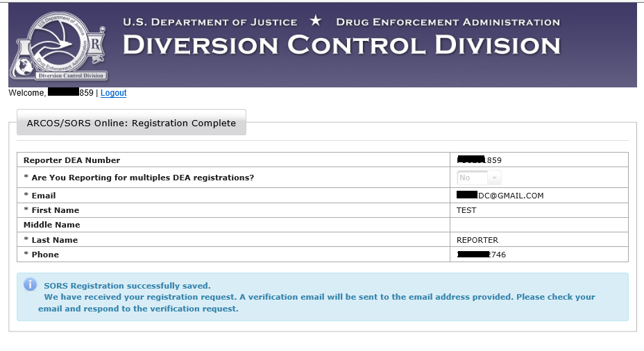Click the 'Middle Name' row label
Image resolution: width=644 pixels, height=351 pixels.
coord(52,225)
